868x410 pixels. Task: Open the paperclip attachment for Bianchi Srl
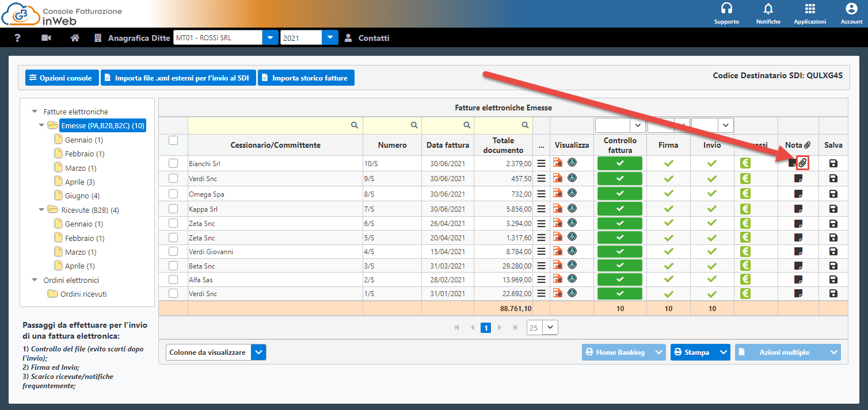803,163
